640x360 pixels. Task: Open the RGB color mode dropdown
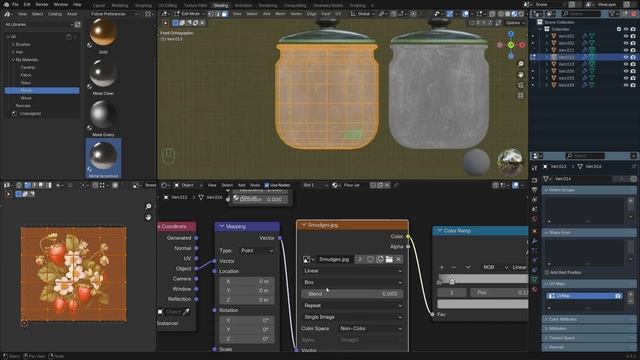tap(496, 267)
